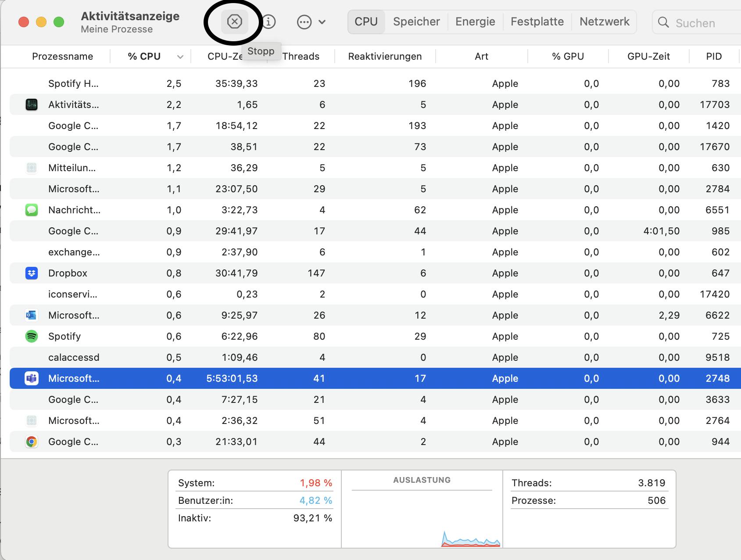Toggle the % CPU sort direction arrow
Viewport: 741px width, 560px height.
tap(180, 57)
